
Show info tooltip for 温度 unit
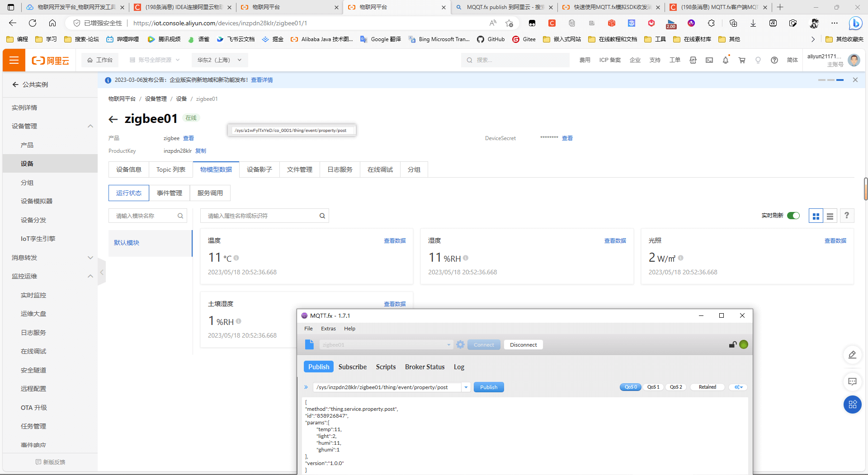(x=236, y=258)
